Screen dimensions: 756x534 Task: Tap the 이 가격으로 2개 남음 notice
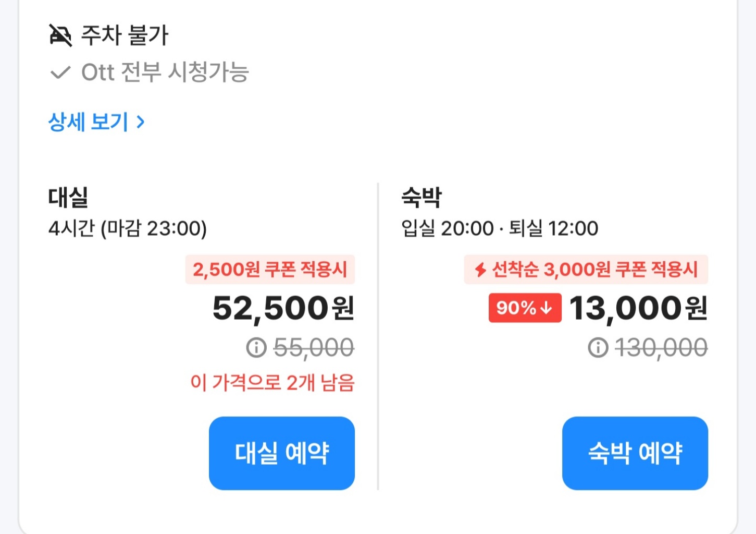(272, 383)
